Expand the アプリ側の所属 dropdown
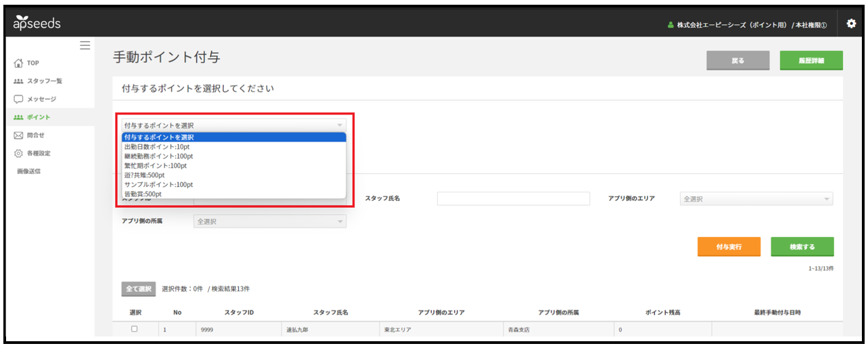Screen dimensions: 868x348 point(270,221)
